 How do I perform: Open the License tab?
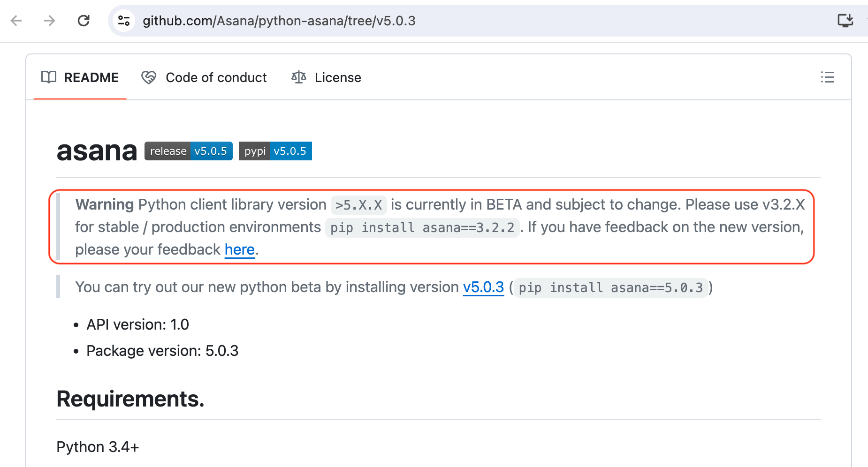tap(338, 77)
